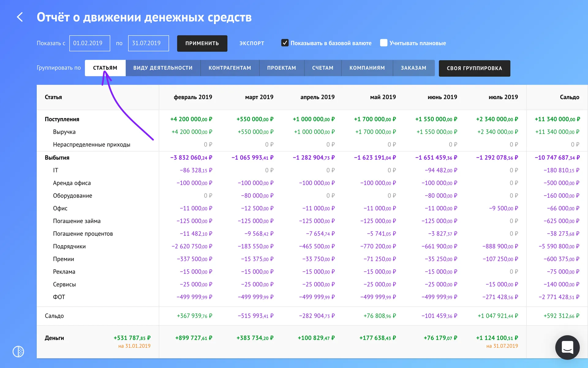Open the СВОЯ ГРУППИРОВКА button

(x=474, y=68)
